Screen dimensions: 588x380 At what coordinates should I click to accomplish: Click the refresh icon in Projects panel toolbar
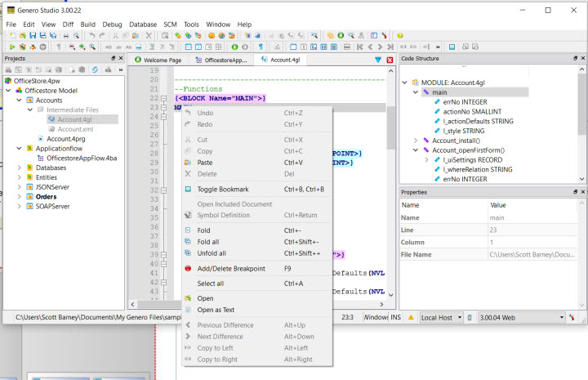point(95,70)
